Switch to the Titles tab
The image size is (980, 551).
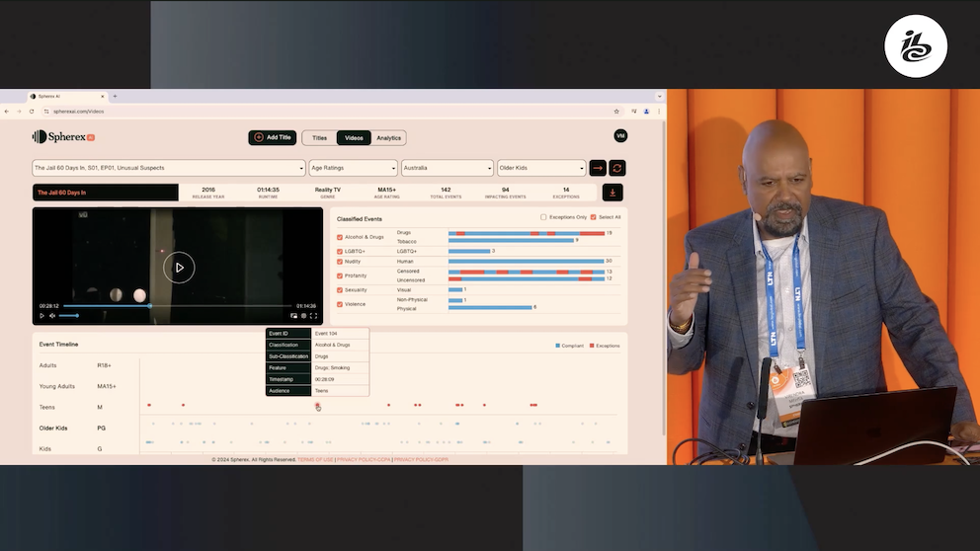(318, 138)
